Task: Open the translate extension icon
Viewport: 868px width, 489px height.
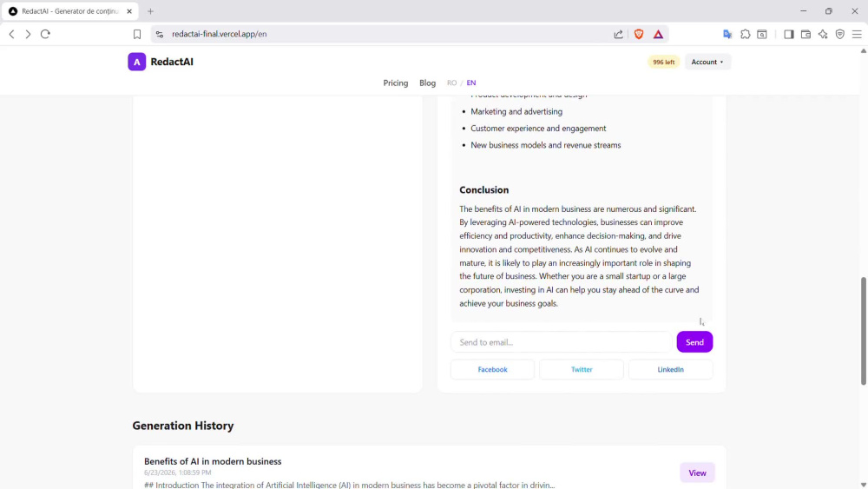Action: coord(727,34)
